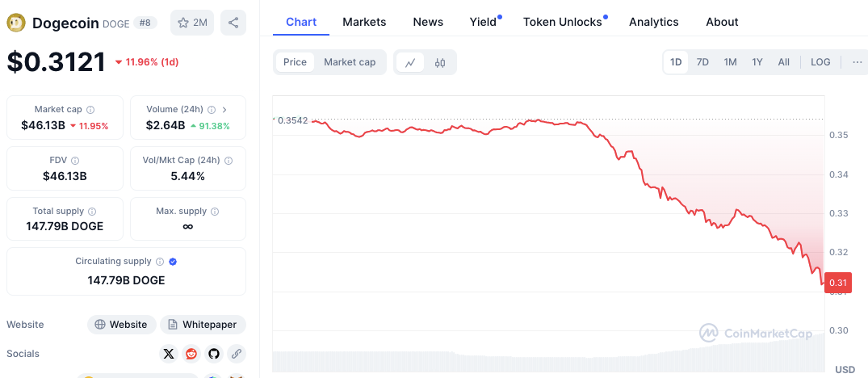Open the Dogecoin share icon button
This screenshot has height=378, width=868.
click(x=233, y=23)
